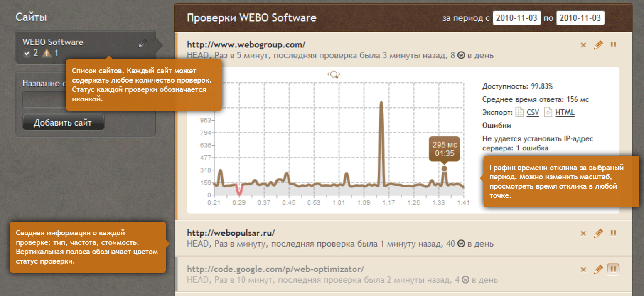Click the red error dip on the graph
644x296 pixels.
click(238, 190)
